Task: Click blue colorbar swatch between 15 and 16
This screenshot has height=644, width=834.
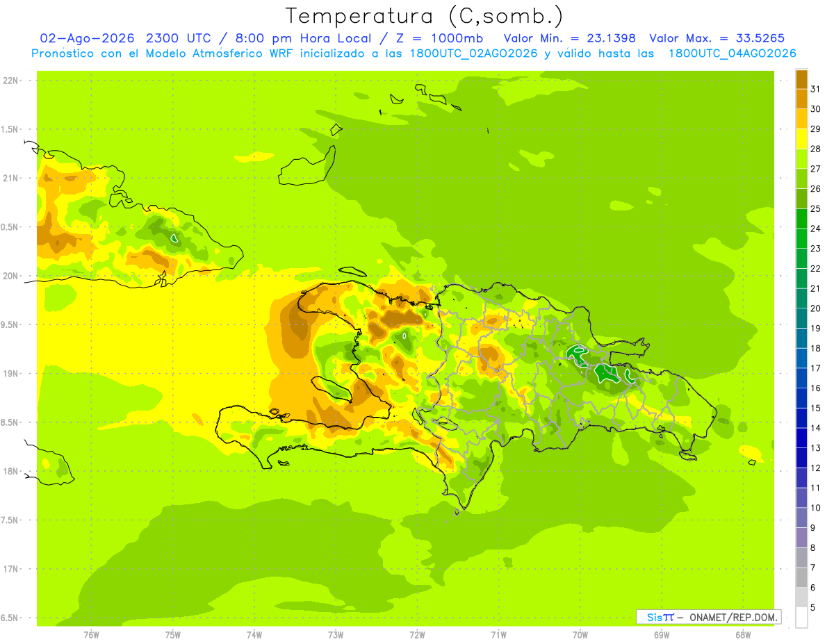Action: 801,398
